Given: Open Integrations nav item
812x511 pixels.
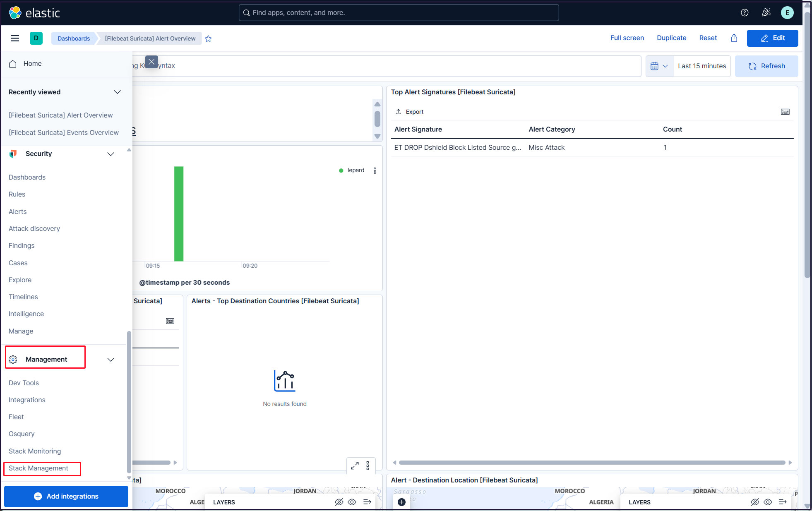Looking at the screenshot, I should point(27,400).
